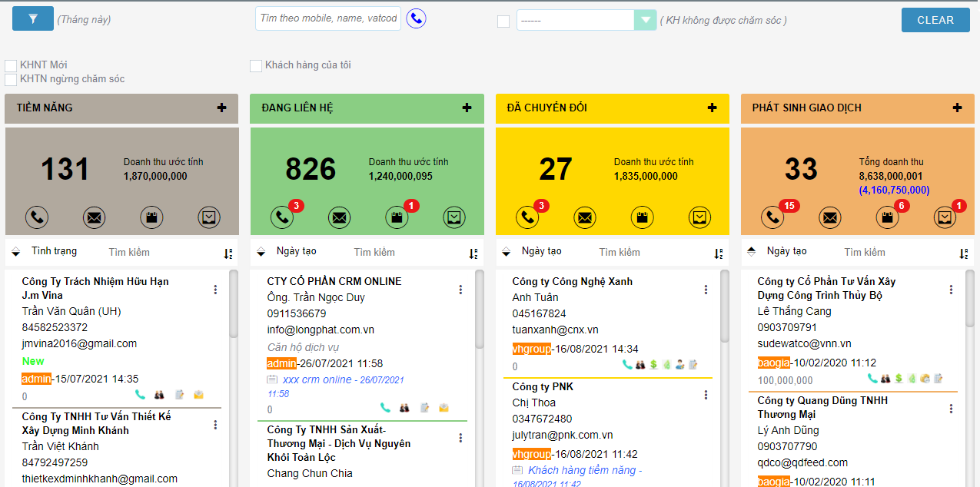Click the search by mobile, name field
This screenshot has height=487, width=980.
point(328,18)
